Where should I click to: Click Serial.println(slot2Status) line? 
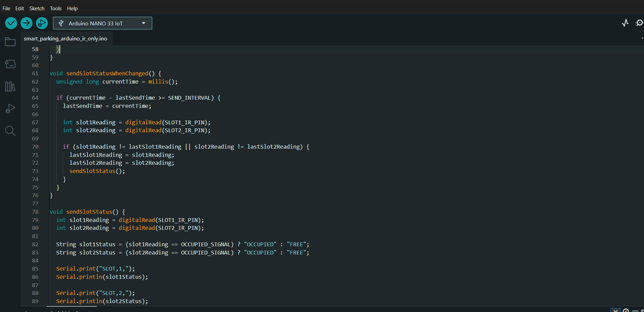[102, 301]
